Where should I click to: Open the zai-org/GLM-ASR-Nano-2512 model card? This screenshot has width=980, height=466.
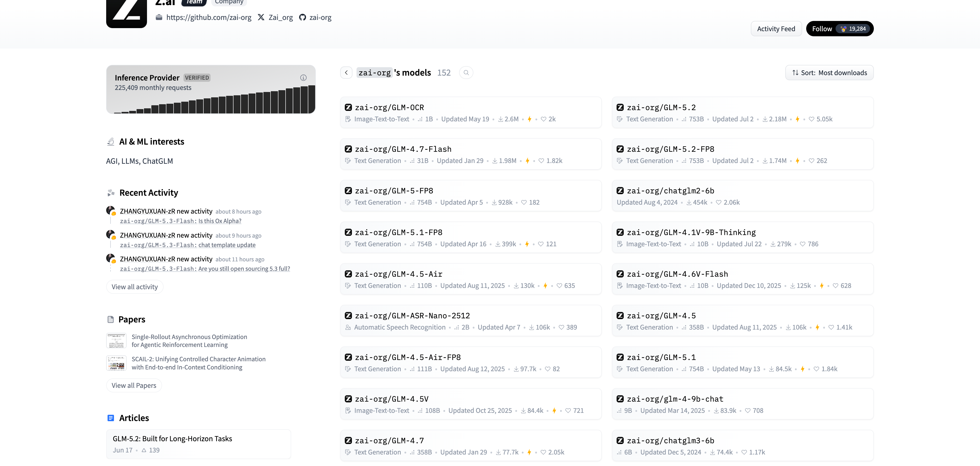[471, 321]
